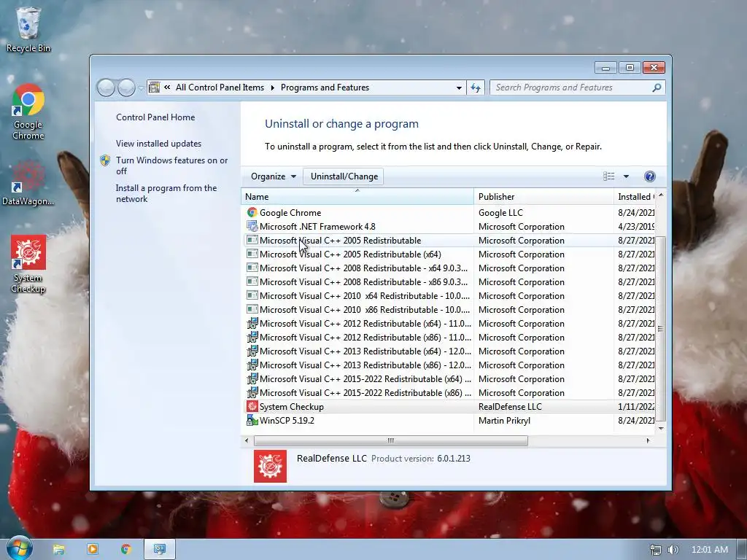Click the taskbar clock showing 12:01 AM
The height and width of the screenshot is (560, 747).
(709, 550)
